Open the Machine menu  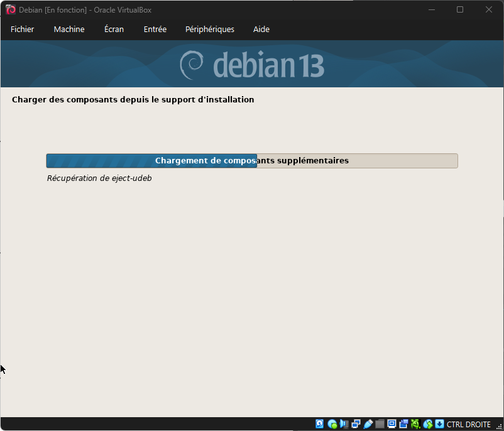pos(69,30)
